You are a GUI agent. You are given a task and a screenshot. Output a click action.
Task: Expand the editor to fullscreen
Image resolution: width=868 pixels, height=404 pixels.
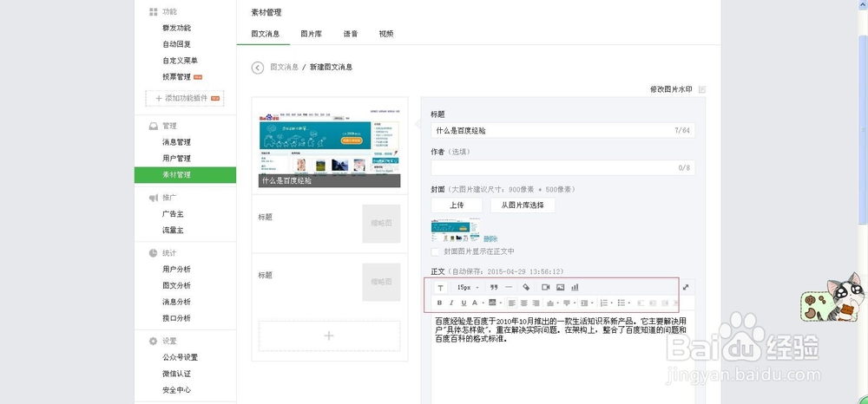pyautogui.click(x=686, y=287)
